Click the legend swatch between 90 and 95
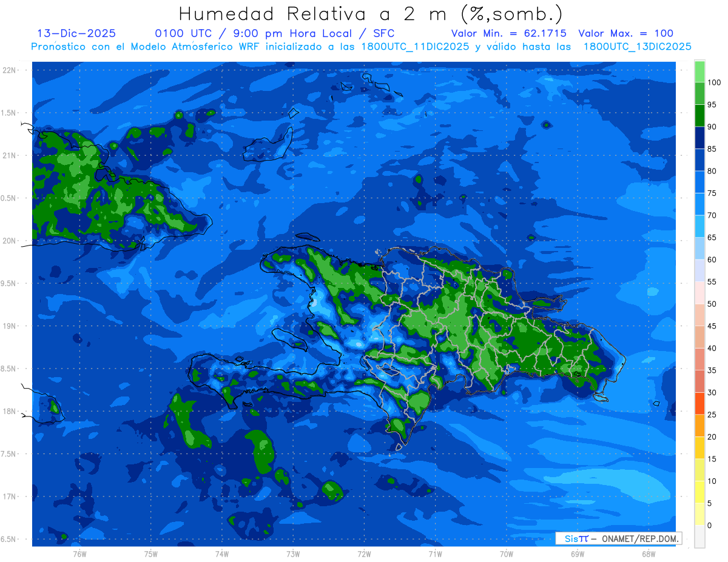The image size is (728, 562). pyautogui.click(x=699, y=116)
